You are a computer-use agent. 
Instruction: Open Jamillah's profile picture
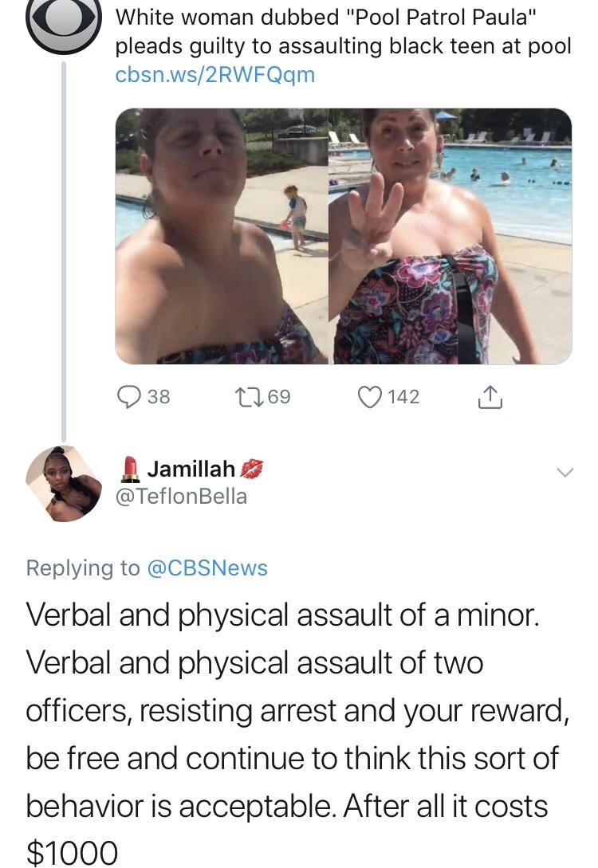tap(64, 483)
